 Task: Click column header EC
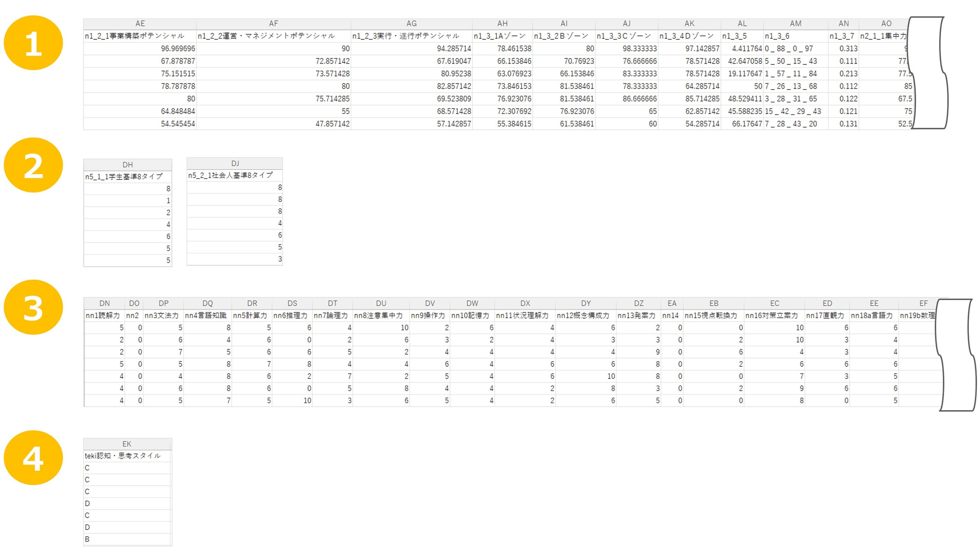point(774,304)
